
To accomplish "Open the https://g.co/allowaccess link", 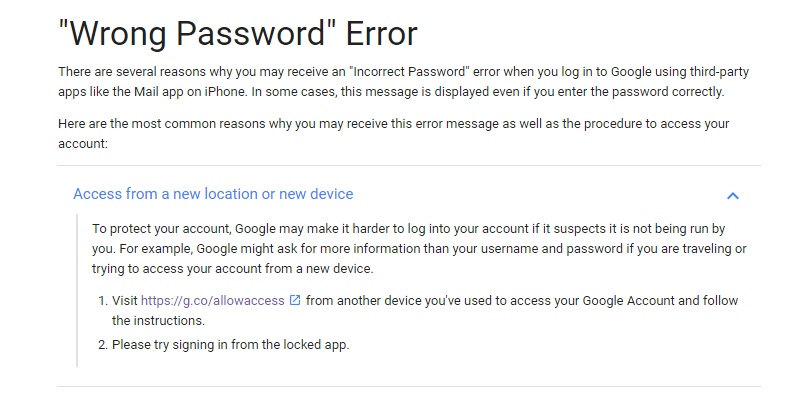I will pyautogui.click(x=213, y=300).
